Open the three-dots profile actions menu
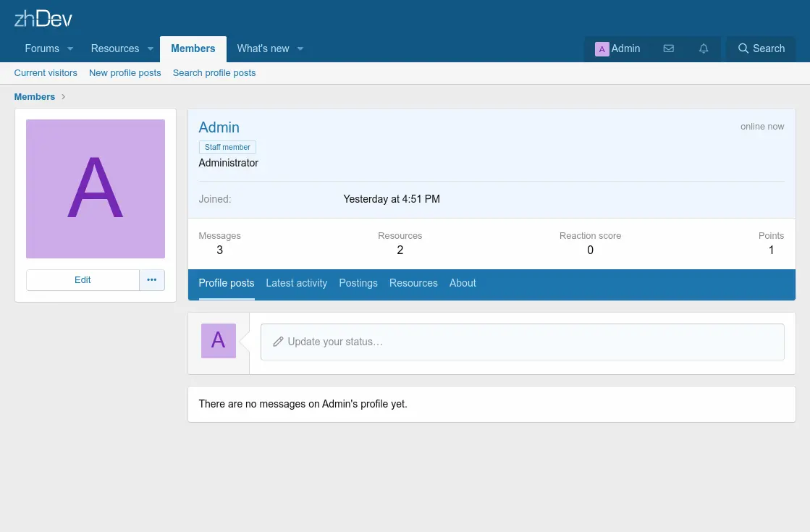Image resolution: width=810 pixels, height=532 pixels. [x=152, y=280]
